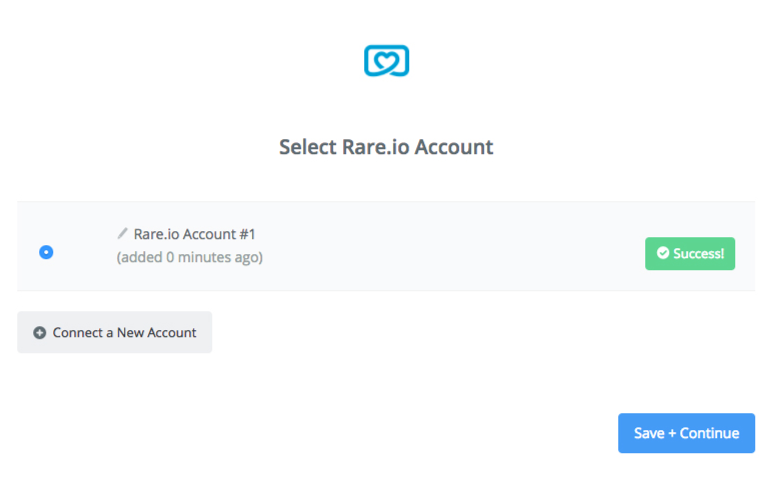770x490 pixels.
Task: Click the plus icon on Connect button
Action: tap(40, 332)
